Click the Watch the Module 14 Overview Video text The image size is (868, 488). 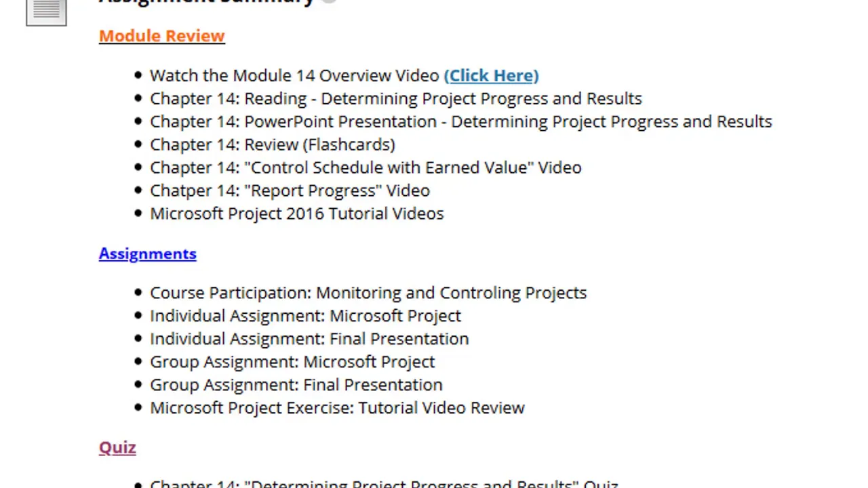click(x=294, y=75)
